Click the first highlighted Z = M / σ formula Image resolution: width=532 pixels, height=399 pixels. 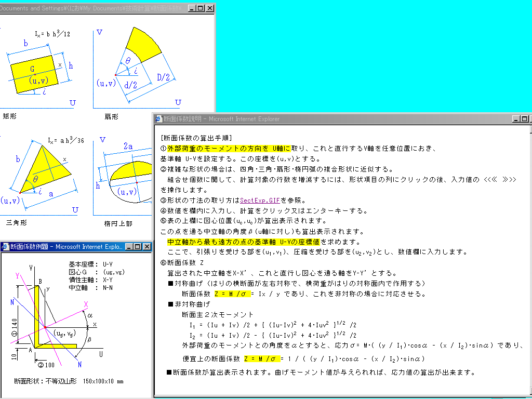coord(232,294)
